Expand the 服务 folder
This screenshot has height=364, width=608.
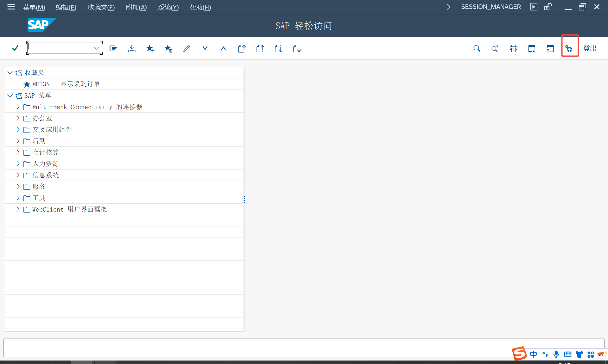coord(18,187)
